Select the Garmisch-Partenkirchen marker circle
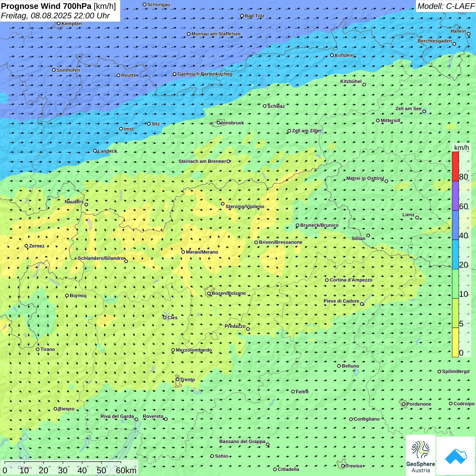The height and width of the screenshot is (476, 476). pos(174,74)
